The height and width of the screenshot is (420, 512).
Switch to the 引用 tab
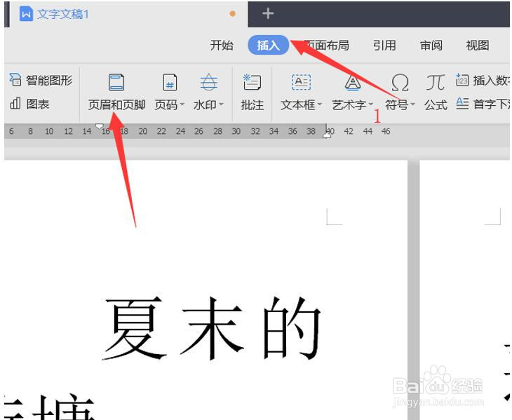tap(384, 45)
